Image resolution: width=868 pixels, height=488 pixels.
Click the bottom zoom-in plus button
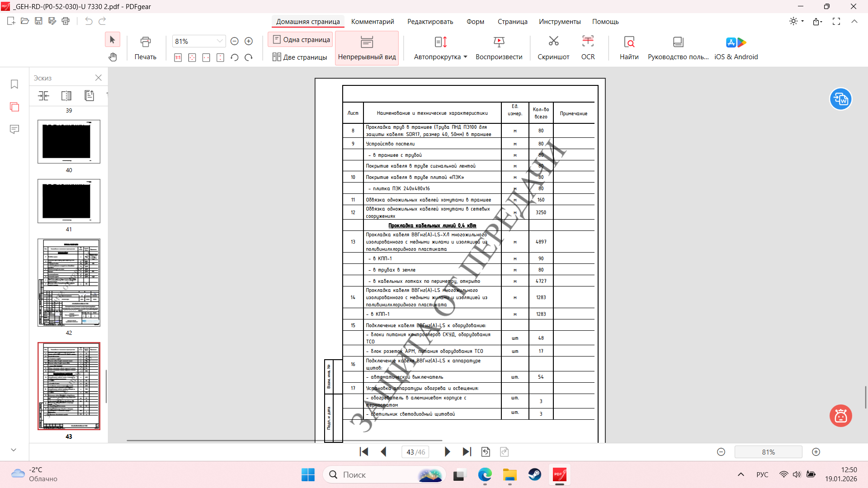click(x=816, y=452)
